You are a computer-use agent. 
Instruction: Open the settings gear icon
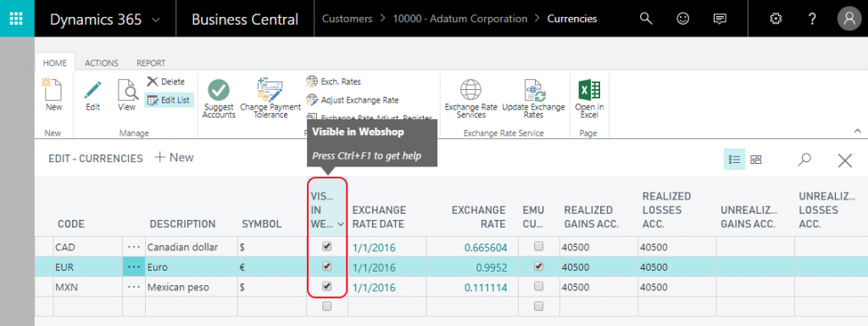tap(776, 19)
